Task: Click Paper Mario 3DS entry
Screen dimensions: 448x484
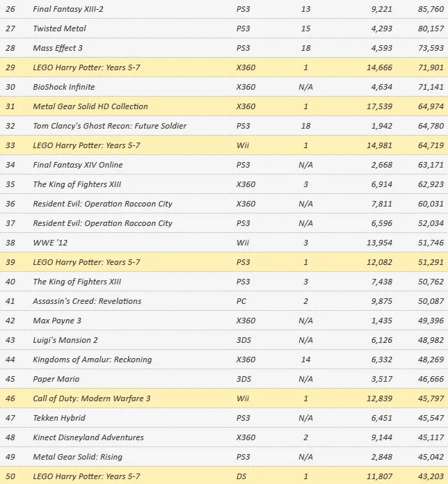Action: click(56, 380)
